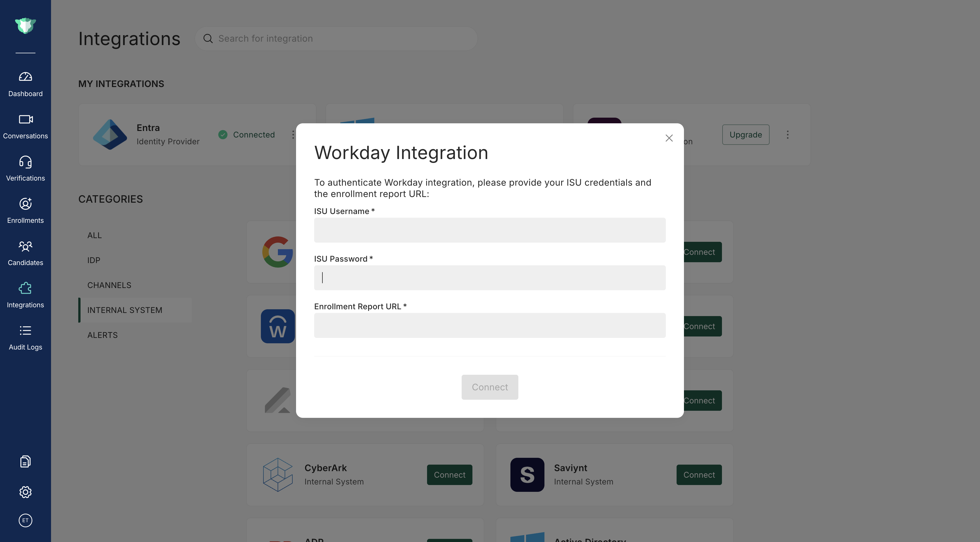This screenshot has width=980, height=542.
Task: Click the "CATEGORIES" heading
Action: 110,199
